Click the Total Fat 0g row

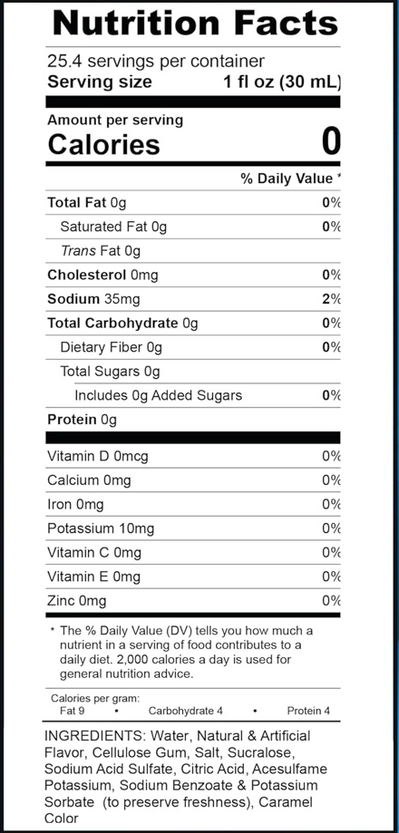(193, 202)
